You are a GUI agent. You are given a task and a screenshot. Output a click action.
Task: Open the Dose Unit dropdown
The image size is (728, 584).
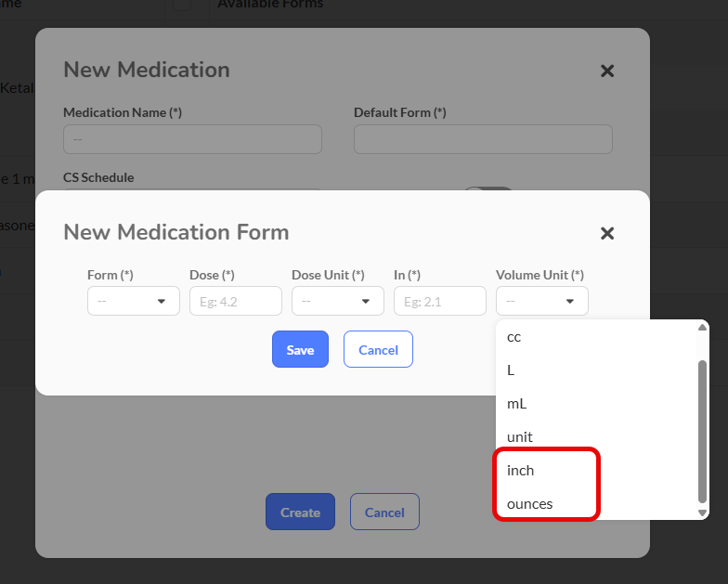[338, 301]
